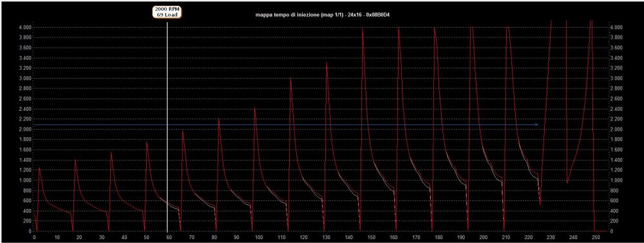The image size is (644, 243).
Task: Click the 3.400 label on left axis
Action: 25,58
